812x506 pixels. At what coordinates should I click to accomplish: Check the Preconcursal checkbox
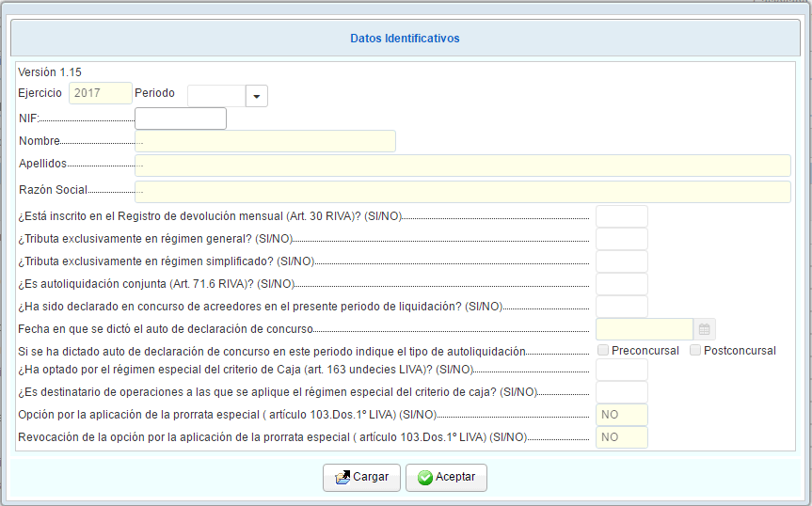[603, 351]
